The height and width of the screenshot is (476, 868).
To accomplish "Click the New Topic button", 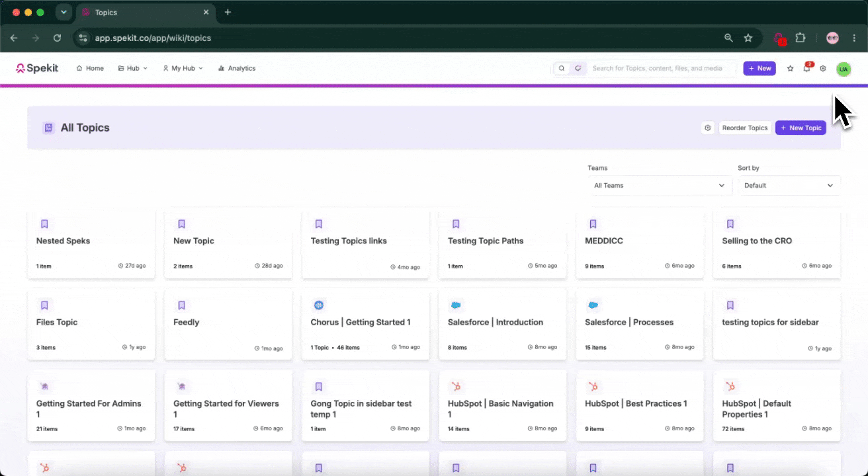I will (801, 128).
